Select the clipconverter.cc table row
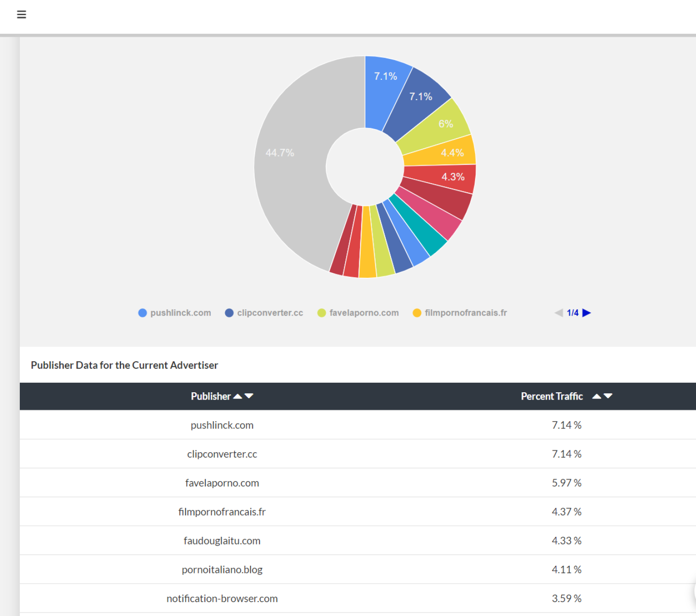 click(222, 454)
